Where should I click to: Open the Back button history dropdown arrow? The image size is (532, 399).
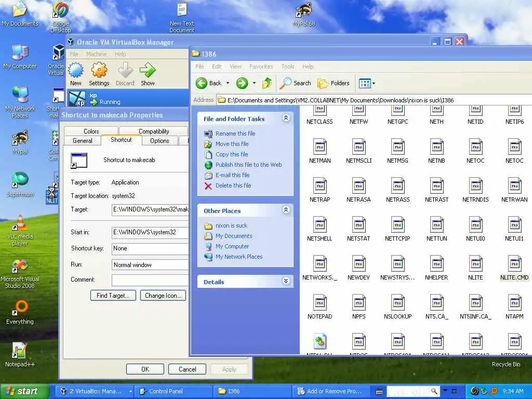[x=228, y=83]
